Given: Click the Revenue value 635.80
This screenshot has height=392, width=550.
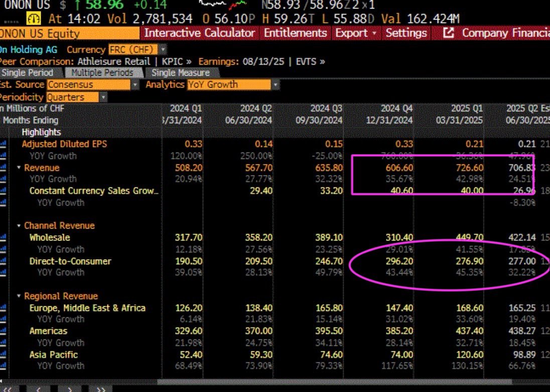Looking at the screenshot, I should coord(329,168).
